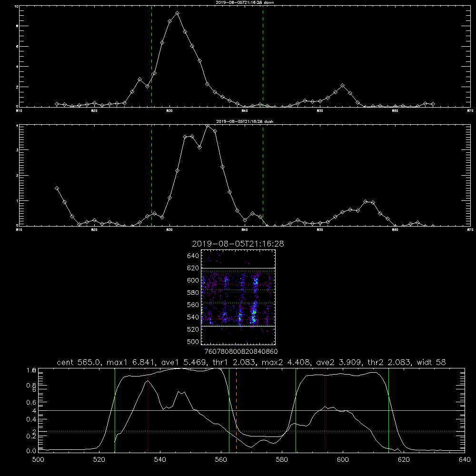The image size is (476, 476).
Task: Click the green solid line near 563
Action: click(229, 410)
